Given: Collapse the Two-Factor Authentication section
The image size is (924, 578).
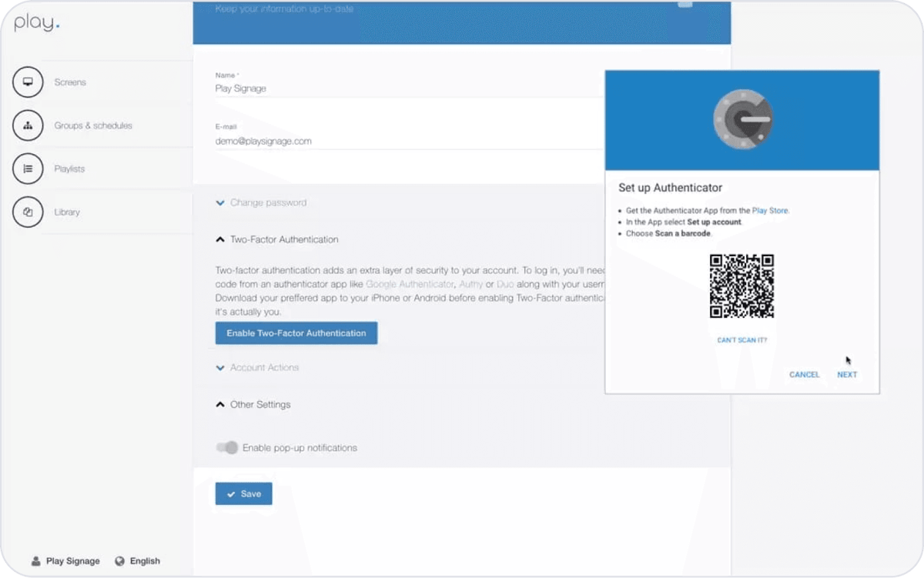Looking at the screenshot, I should coord(277,239).
